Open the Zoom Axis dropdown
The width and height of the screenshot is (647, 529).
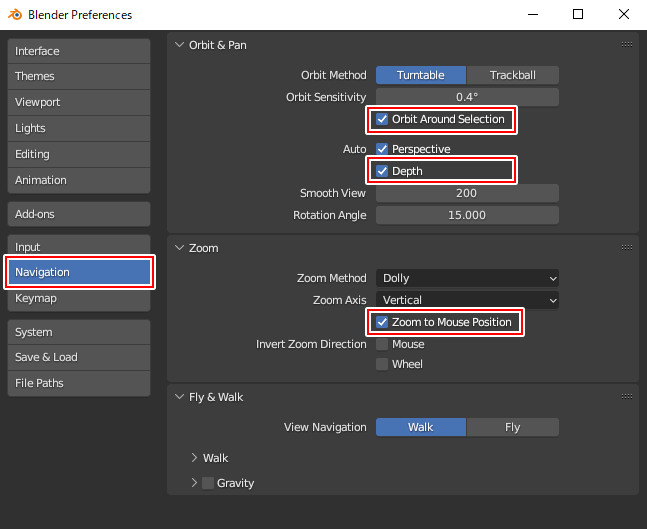click(467, 300)
